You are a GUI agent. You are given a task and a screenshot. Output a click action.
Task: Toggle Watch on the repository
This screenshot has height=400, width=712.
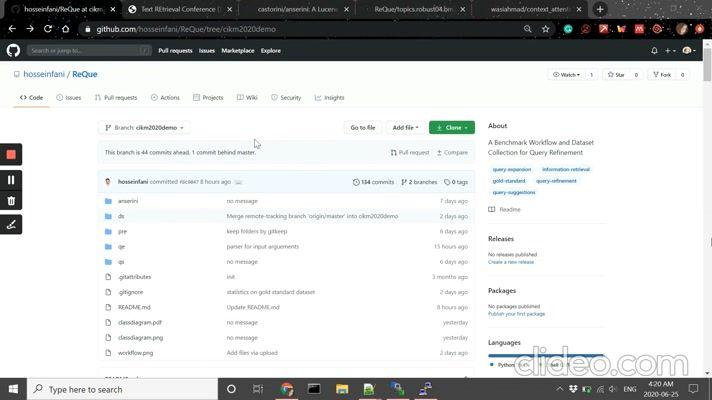tap(565, 74)
